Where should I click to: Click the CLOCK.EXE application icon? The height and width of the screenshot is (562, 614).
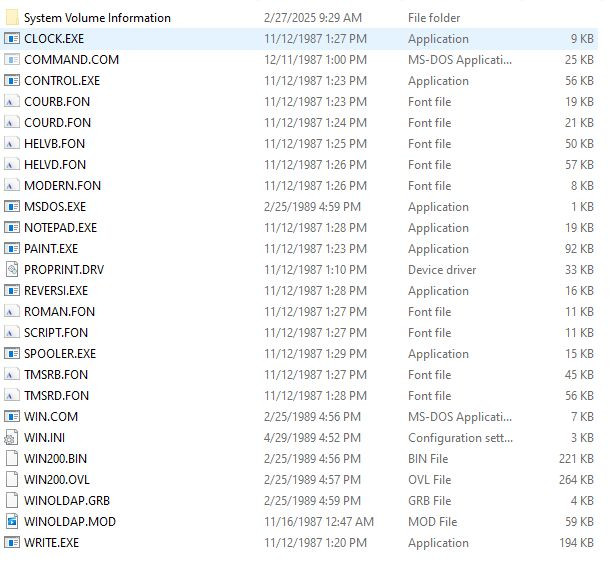point(12,39)
